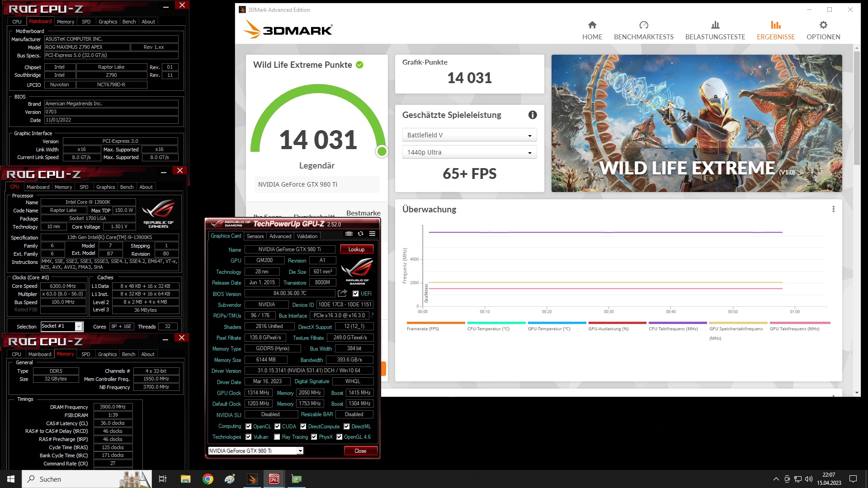The height and width of the screenshot is (488, 868).
Task: Click the 3DMark logo
Action: tap(288, 30)
